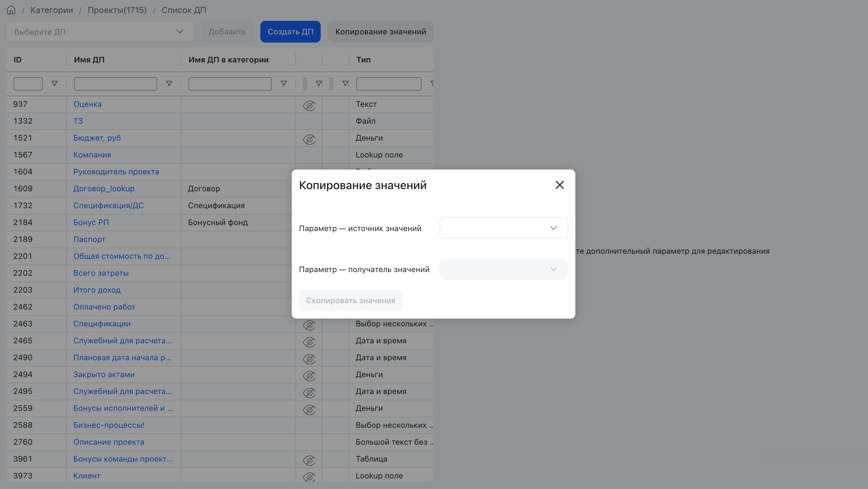Close the Копирование значений dialog

coord(559,185)
